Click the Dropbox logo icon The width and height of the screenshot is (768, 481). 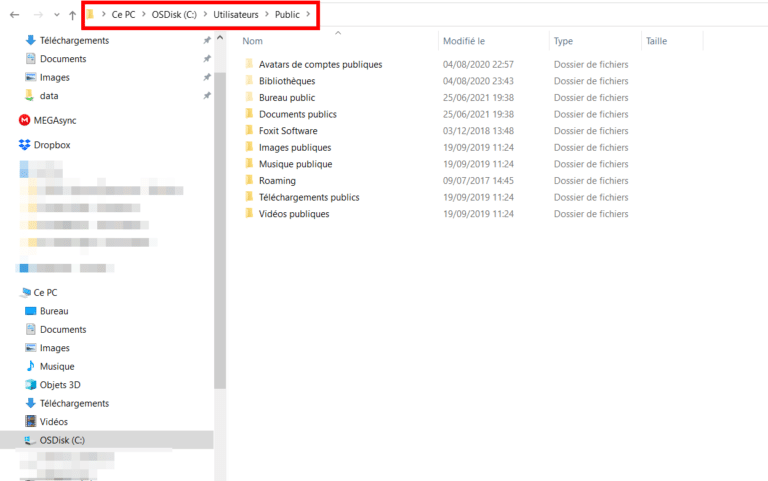point(24,145)
